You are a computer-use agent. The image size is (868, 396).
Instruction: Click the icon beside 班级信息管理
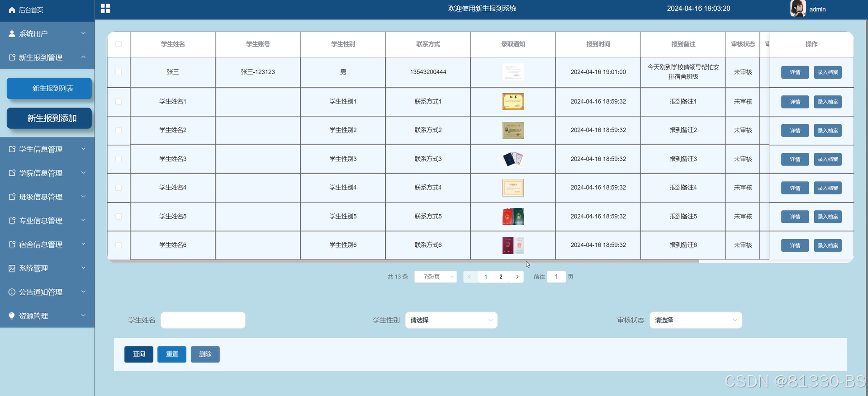click(12, 197)
